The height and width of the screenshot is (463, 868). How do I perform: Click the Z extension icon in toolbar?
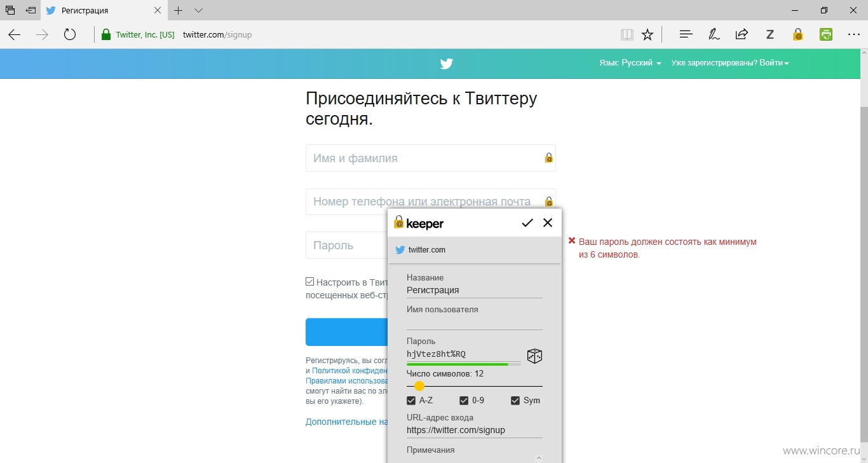pos(770,34)
